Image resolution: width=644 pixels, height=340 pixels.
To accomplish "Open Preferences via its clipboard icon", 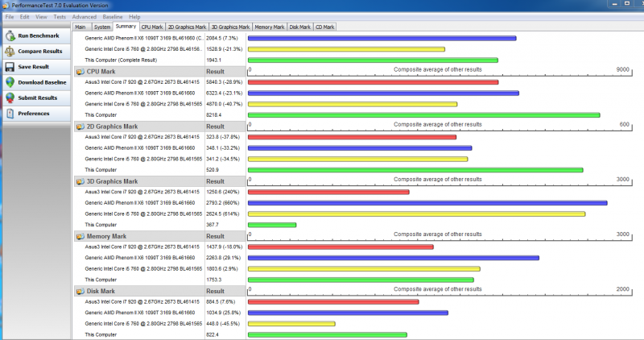I will [x=9, y=114].
